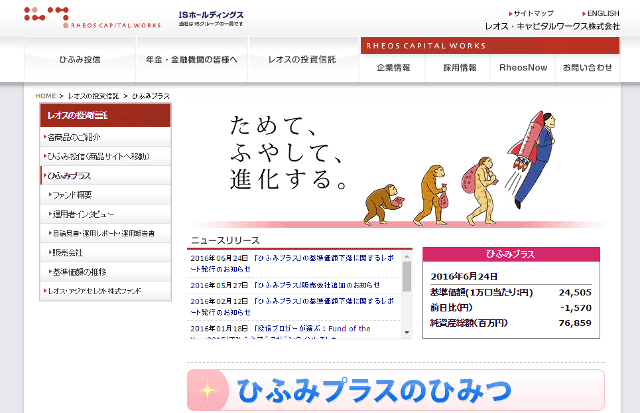Click the news list scroll-up arrow
The height and width of the screenshot is (413, 640).
[x=407, y=256]
